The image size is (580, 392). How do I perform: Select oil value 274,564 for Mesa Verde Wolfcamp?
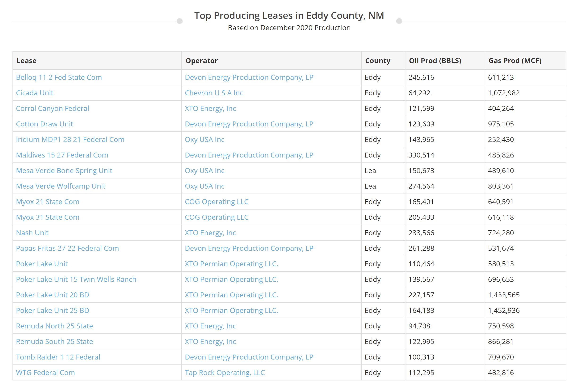pos(421,186)
